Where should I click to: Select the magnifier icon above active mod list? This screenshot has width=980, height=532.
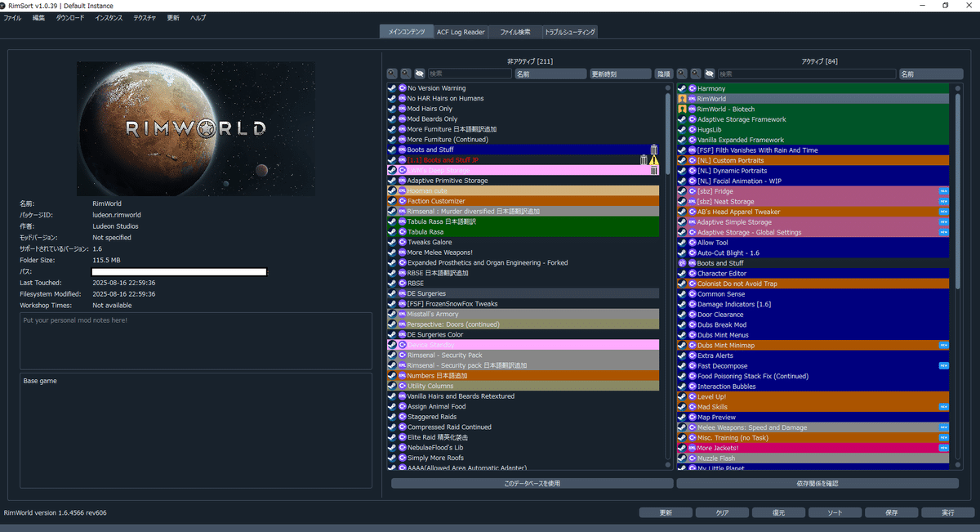pyautogui.click(x=683, y=73)
